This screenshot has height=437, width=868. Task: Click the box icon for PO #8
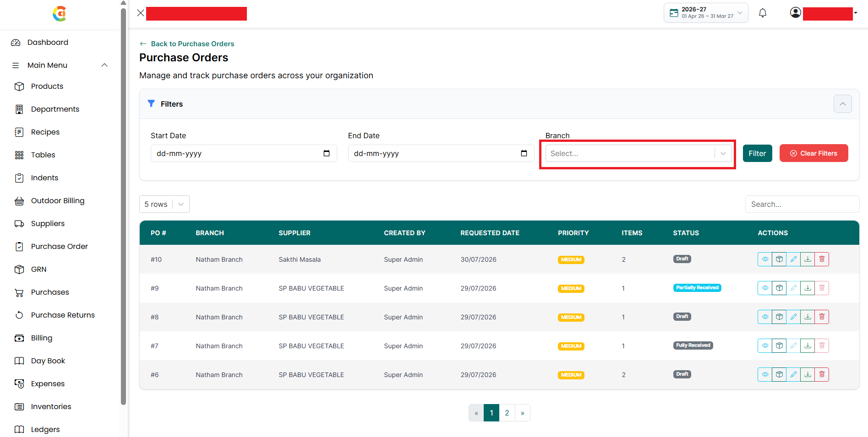tap(779, 317)
